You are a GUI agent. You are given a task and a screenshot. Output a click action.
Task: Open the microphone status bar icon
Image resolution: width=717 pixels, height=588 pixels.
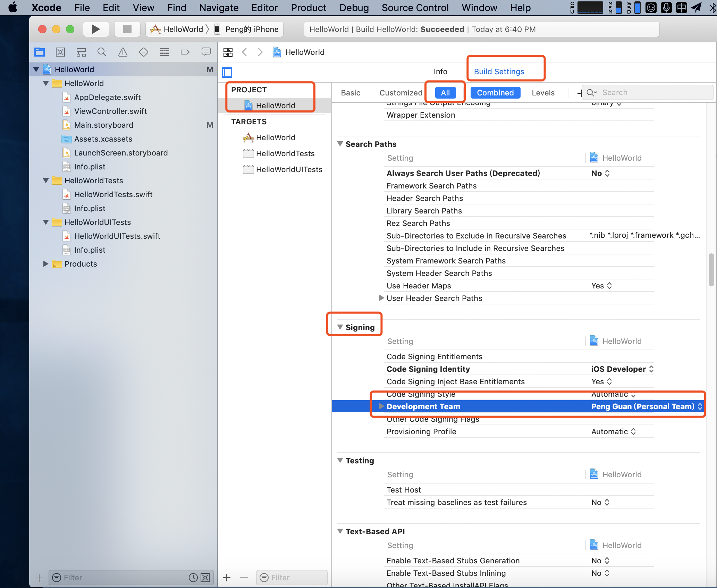pyautogui.click(x=666, y=7)
